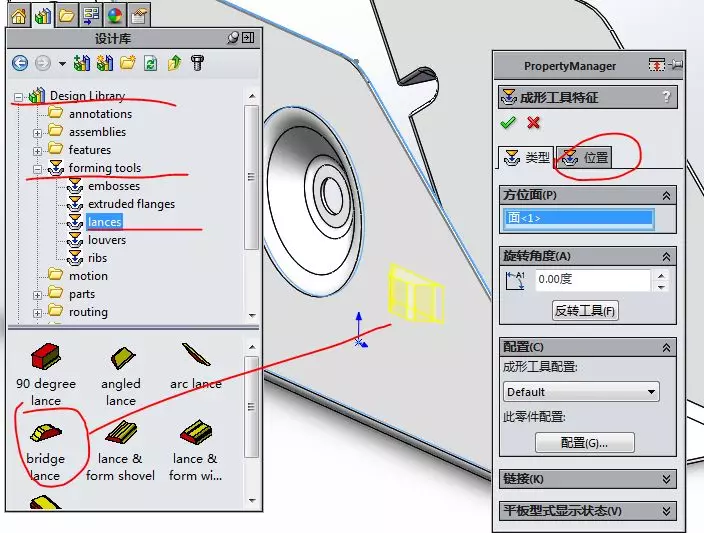Confirm forming tool feature with green checkmark
This screenshot has height=533, width=704.
(508, 123)
